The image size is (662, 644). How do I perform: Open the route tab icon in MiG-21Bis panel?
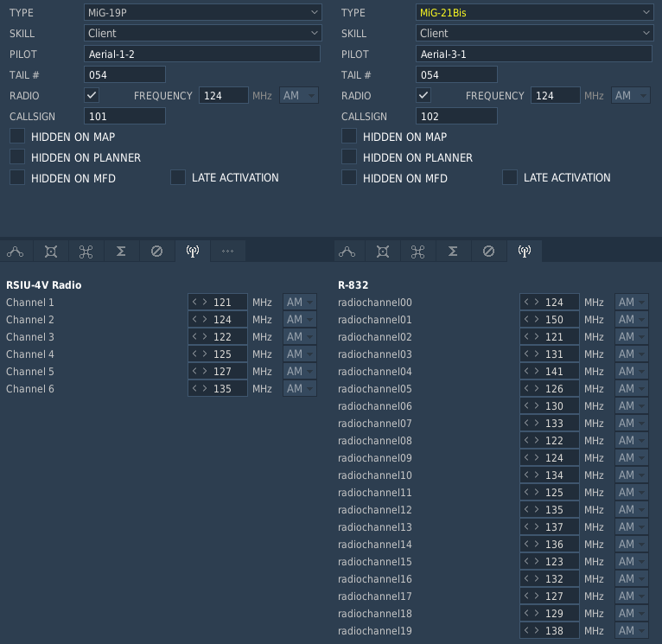[x=347, y=252]
